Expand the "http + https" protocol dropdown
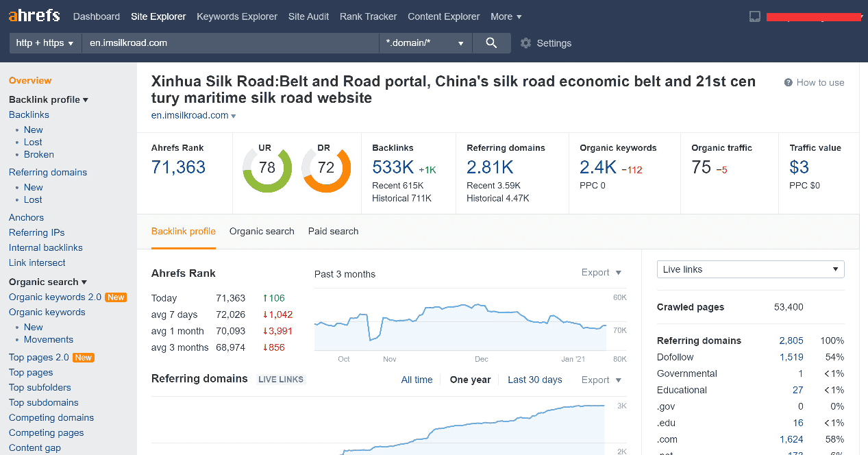 [44, 42]
